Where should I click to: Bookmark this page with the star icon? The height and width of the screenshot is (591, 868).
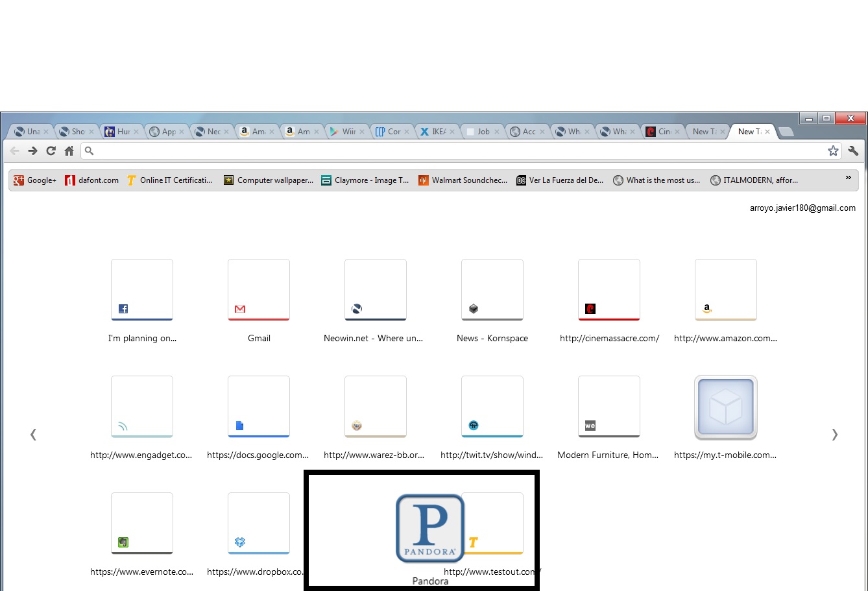click(x=833, y=151)
